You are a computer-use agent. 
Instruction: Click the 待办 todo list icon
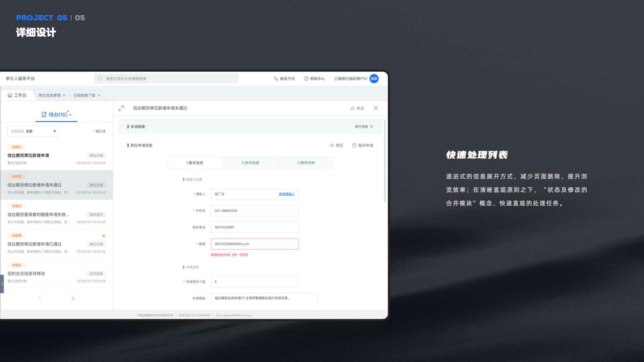pos(44,115)
